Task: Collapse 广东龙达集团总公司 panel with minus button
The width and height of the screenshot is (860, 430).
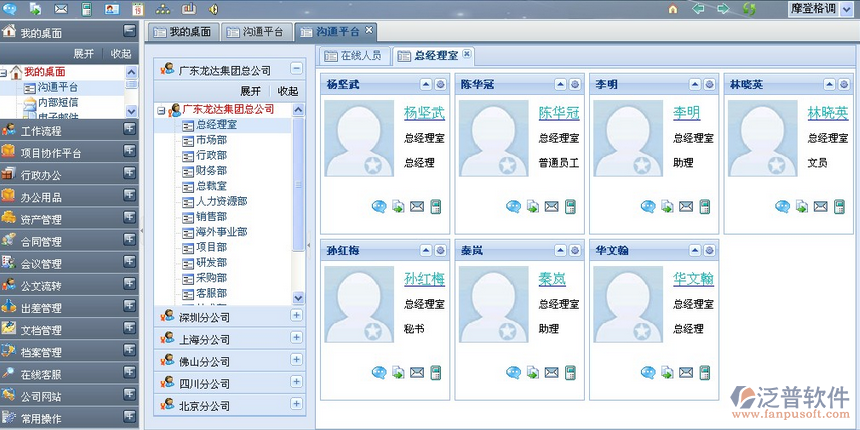Action: [x=296, y=69]
